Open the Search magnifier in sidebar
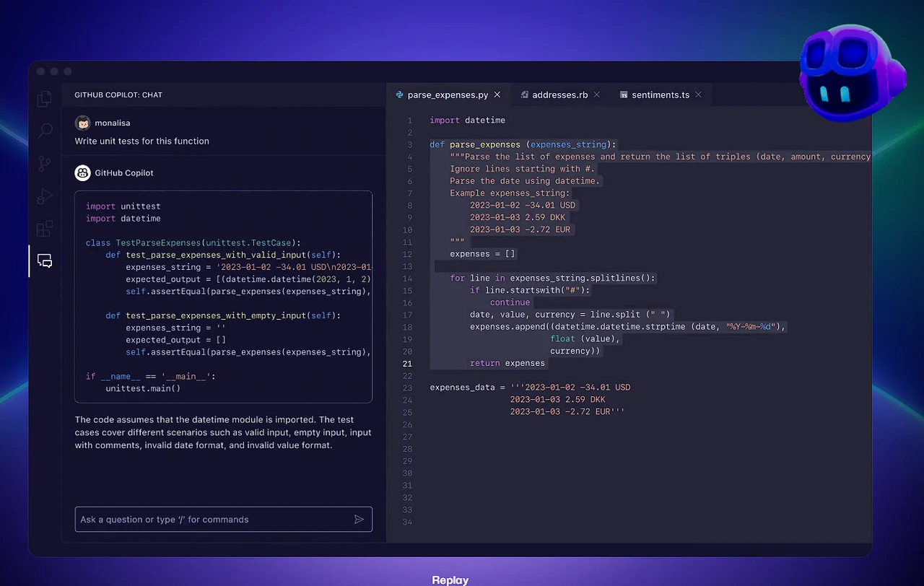Viewport: 924px width, 586px height. (x=45, y=131)
